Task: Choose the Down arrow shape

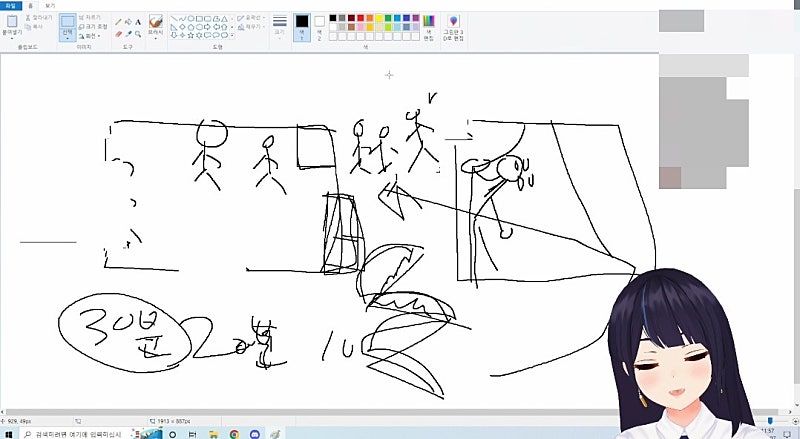Action: (174, 35)
